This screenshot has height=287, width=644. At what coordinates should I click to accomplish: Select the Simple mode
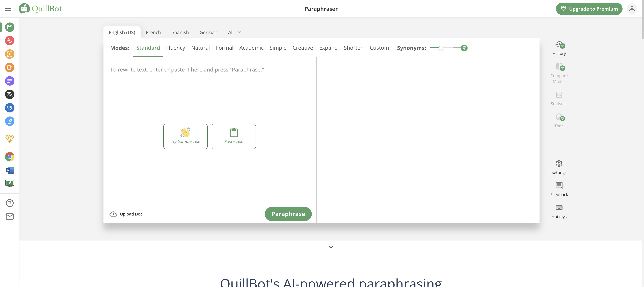(278, 48)
